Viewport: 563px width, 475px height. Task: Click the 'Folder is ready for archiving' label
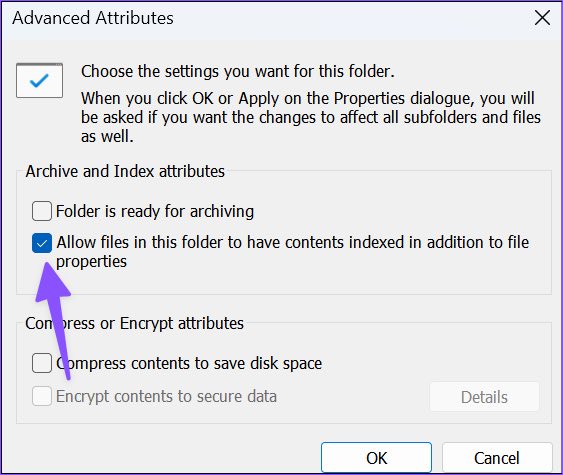[155, 211]
